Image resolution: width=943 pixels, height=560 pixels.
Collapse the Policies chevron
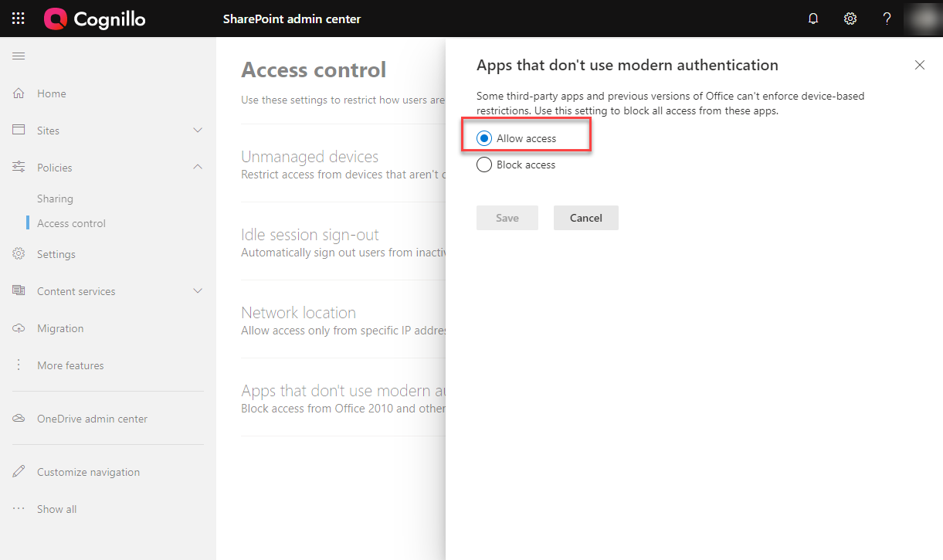tap(198, 168)
